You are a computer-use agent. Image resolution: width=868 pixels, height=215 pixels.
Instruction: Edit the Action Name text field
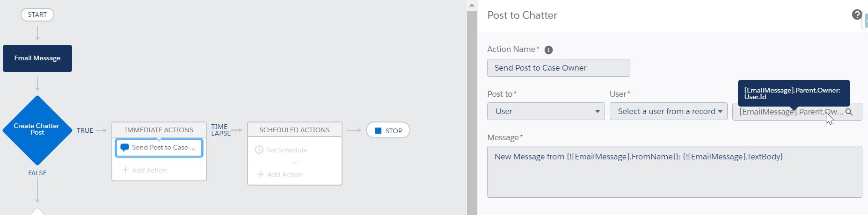558,68
